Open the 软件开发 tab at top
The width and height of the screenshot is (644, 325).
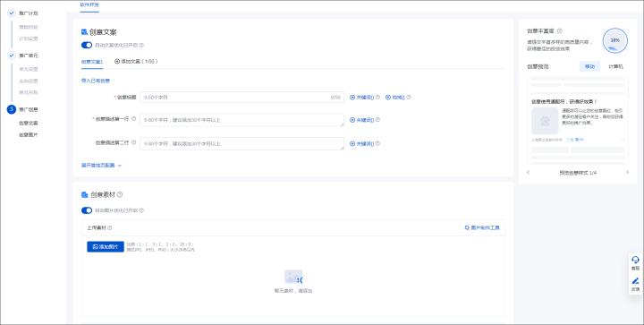89,5
